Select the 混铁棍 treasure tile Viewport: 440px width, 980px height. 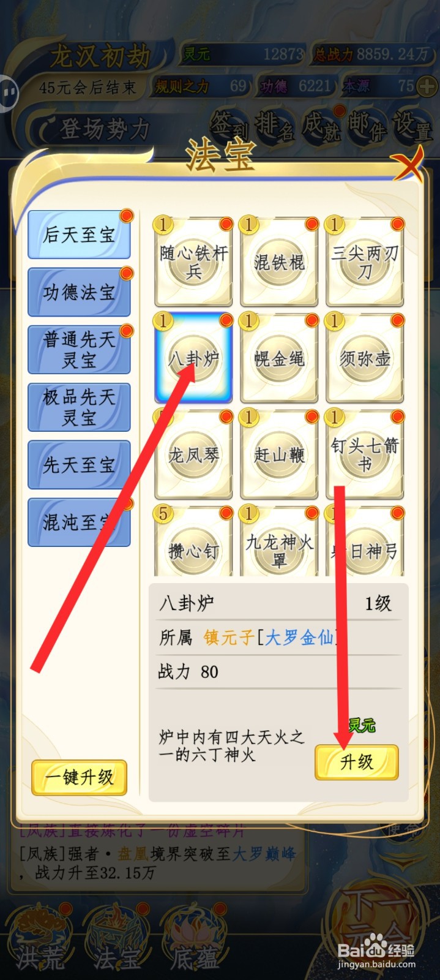coord(279,262)
